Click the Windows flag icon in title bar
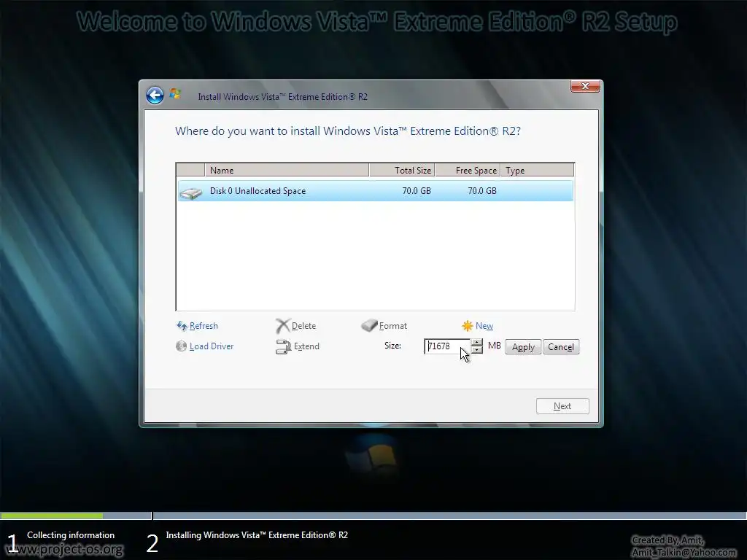Screen dimensions: 747x560 (x=175, y=93)
